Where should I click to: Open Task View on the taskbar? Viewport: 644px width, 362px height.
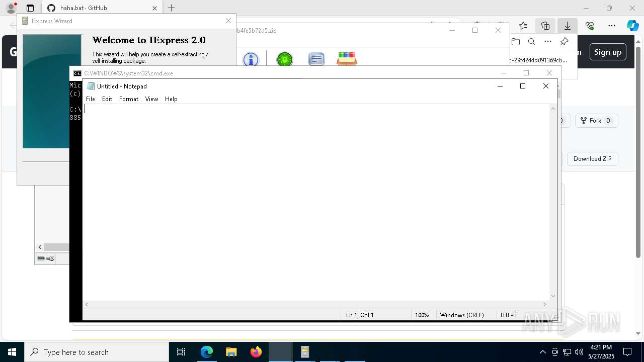pyautogui.click(x=181, y=352)
